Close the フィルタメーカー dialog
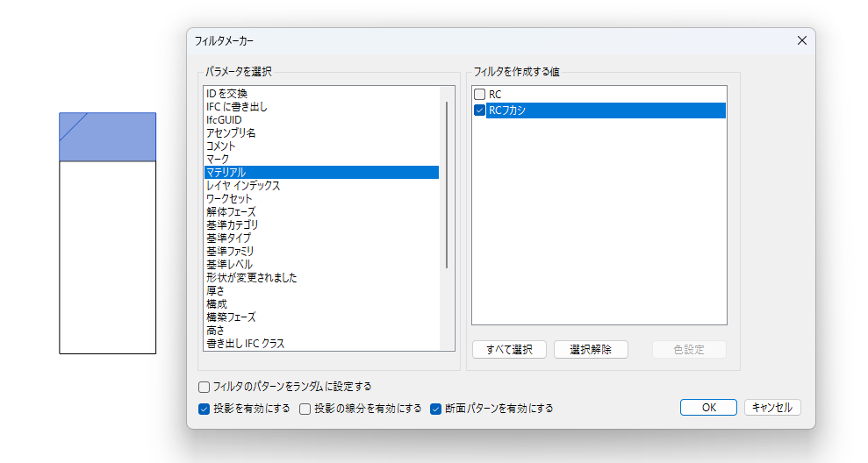The height and width of the screenshot is (463, 868). (801, 41)
